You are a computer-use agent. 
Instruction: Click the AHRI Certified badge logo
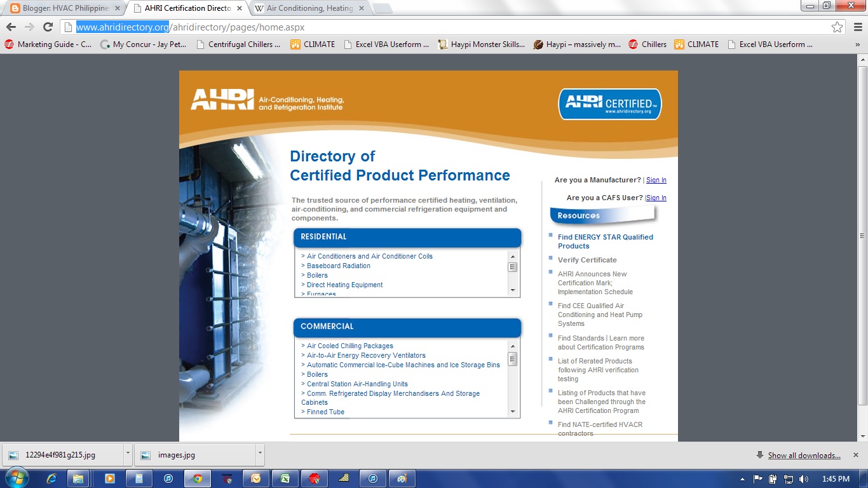[609, 104]
